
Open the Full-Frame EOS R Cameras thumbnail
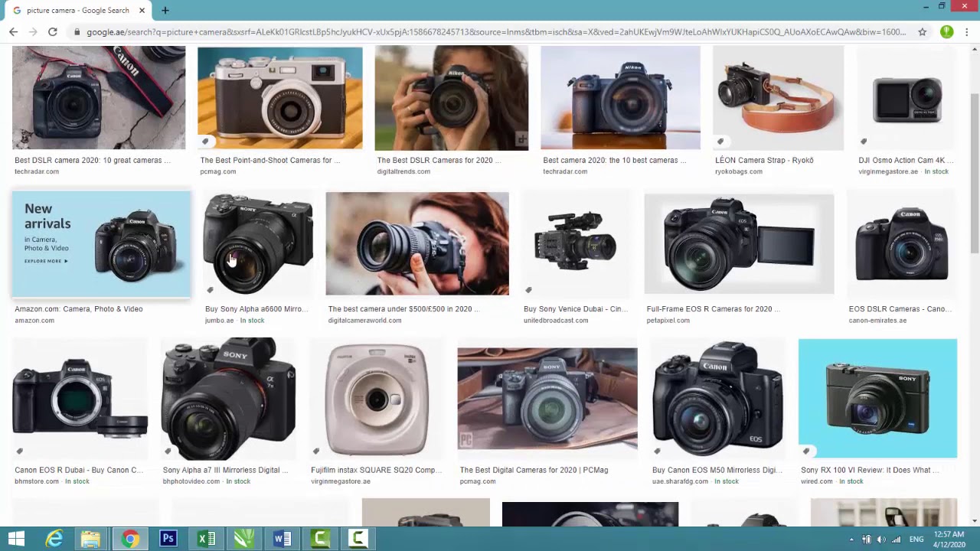[x=739, y=243]
